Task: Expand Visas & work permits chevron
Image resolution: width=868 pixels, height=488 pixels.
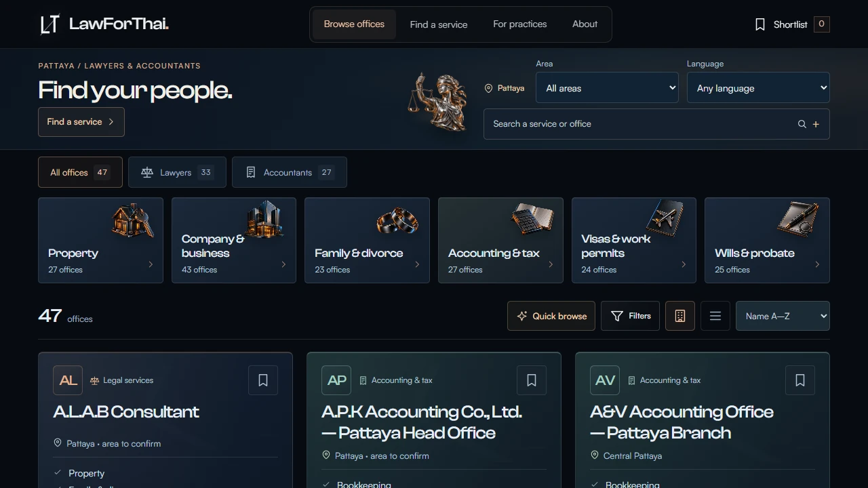Action: pos(684,264)
